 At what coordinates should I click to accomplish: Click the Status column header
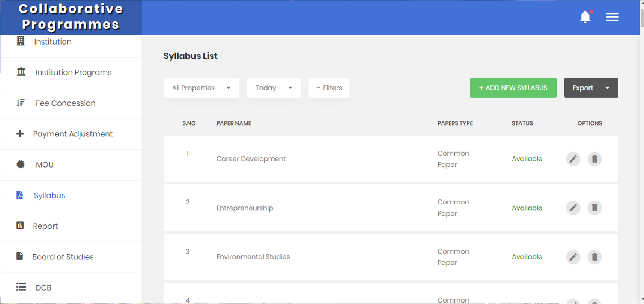pyautogui.click(x=522, y=123)
